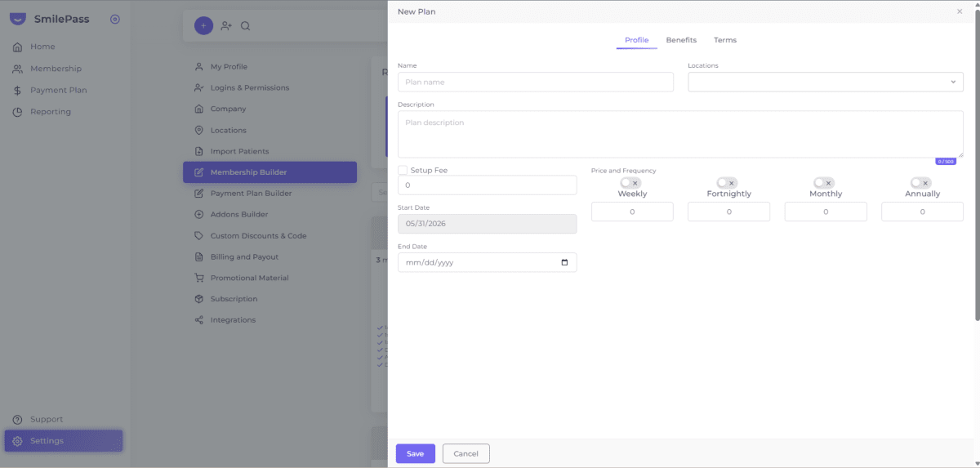Close the New Plan dialog with X
The width and height of the screenshot is (980, 468).
960,11
